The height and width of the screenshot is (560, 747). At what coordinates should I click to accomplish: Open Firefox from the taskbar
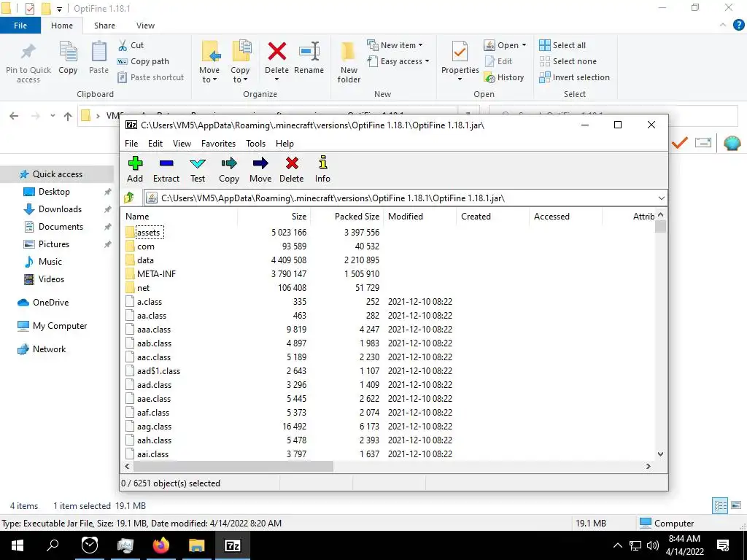pos(161,545)
